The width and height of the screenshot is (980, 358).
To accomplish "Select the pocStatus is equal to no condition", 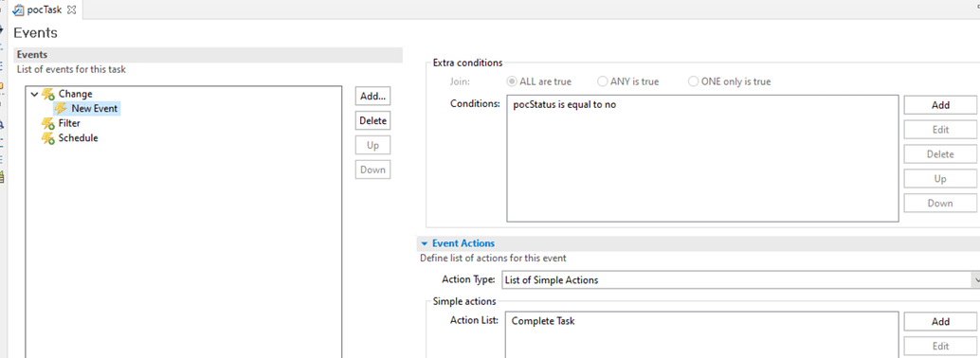I will [564, 105].
